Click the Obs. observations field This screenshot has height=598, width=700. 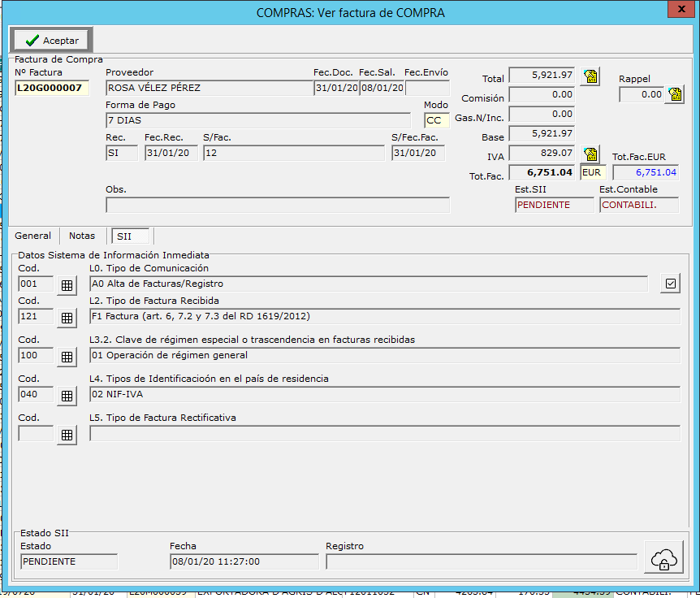tap(278, 205)
